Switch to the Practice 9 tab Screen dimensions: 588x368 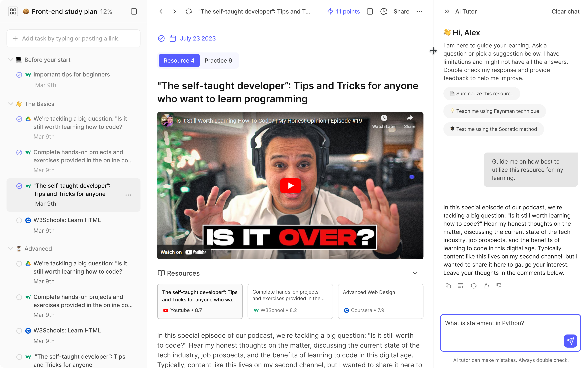218,60
